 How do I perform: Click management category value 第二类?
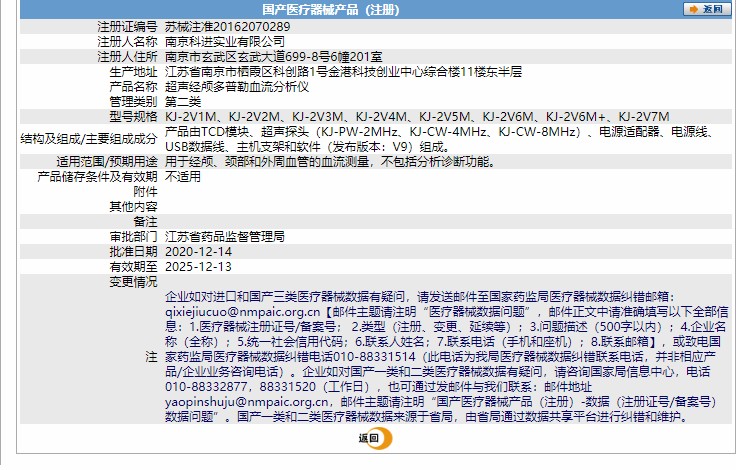[183, 102]
